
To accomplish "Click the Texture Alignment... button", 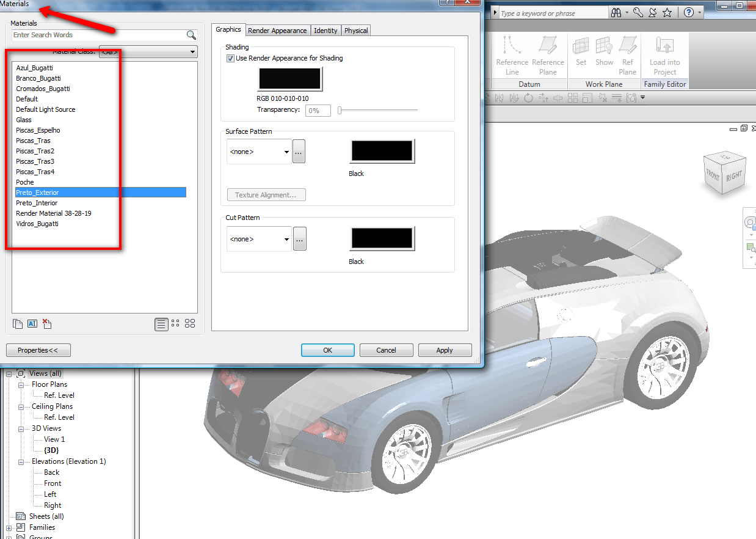I will 266,195.
